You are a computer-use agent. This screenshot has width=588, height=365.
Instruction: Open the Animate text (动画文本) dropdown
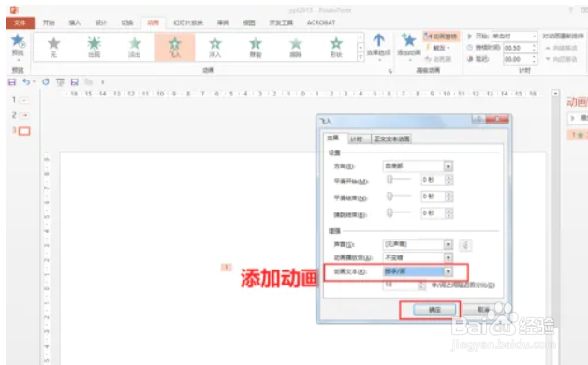[448, 271]
